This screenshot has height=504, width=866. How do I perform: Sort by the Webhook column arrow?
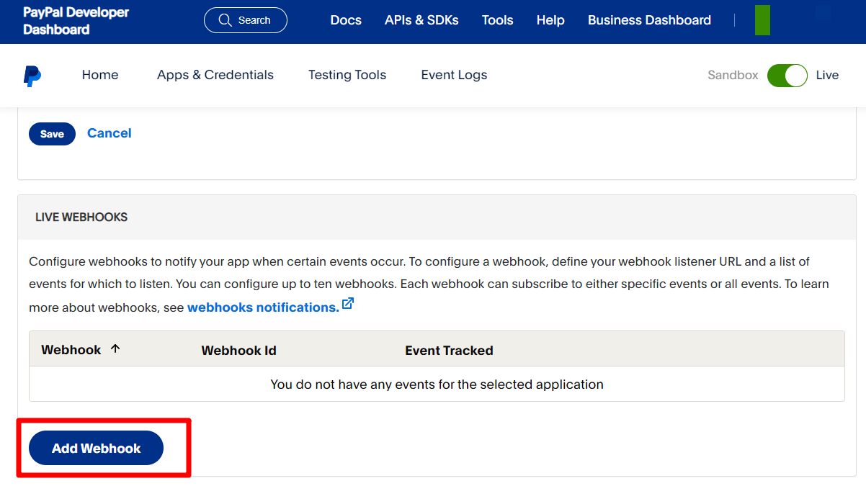[x=115, y=349]
